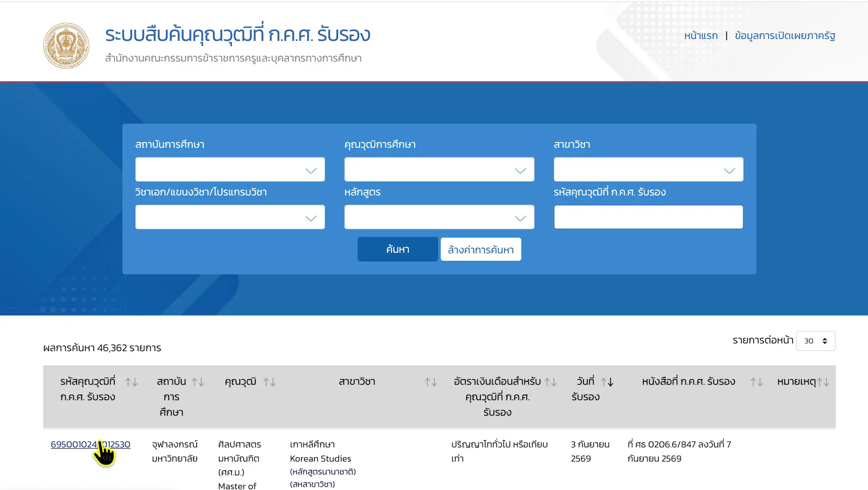Click ปริญญาโททั่วไป หรือเทียบเท่า cell
The width and height of the screenshot is (868, 490).
[x=499, y=451]
